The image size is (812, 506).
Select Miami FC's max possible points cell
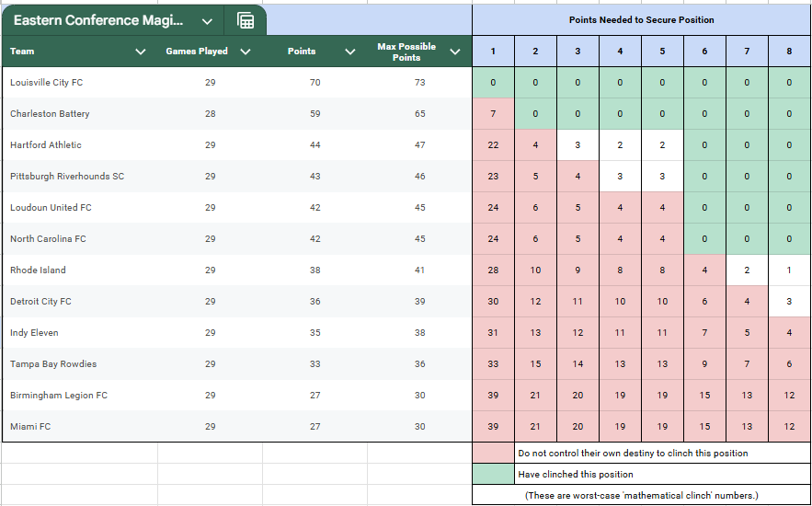pos(419,427)
